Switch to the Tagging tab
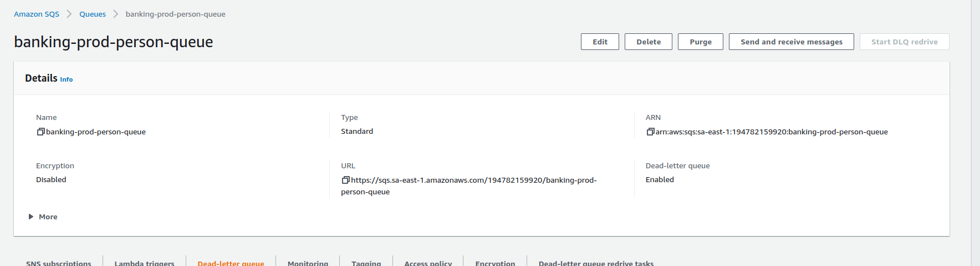Viewport: 980px width, 266px height. click(366, 263)
